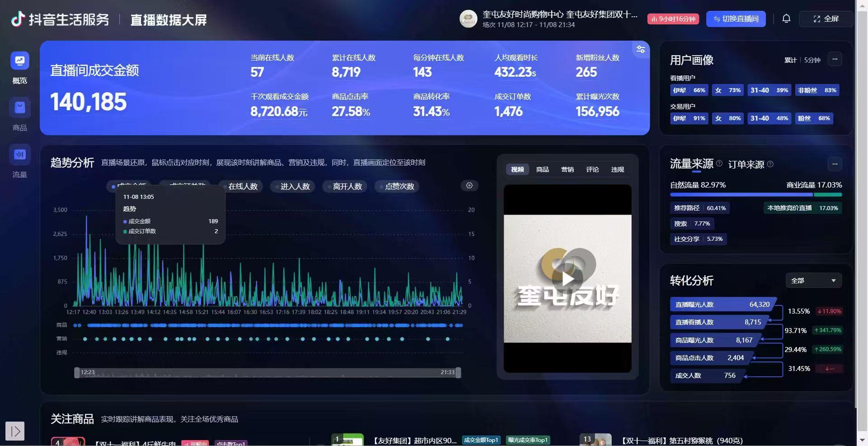The image size is (868, 446).
Task: Click the 切换直播间 button
Action: pyautogui.click(x=736, y=19)
